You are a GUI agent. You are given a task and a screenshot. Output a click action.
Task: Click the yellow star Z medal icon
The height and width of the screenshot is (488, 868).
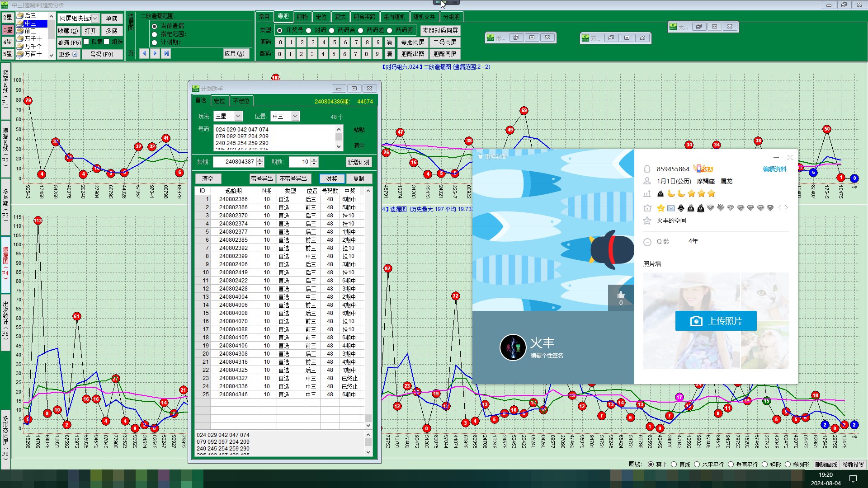661,208
